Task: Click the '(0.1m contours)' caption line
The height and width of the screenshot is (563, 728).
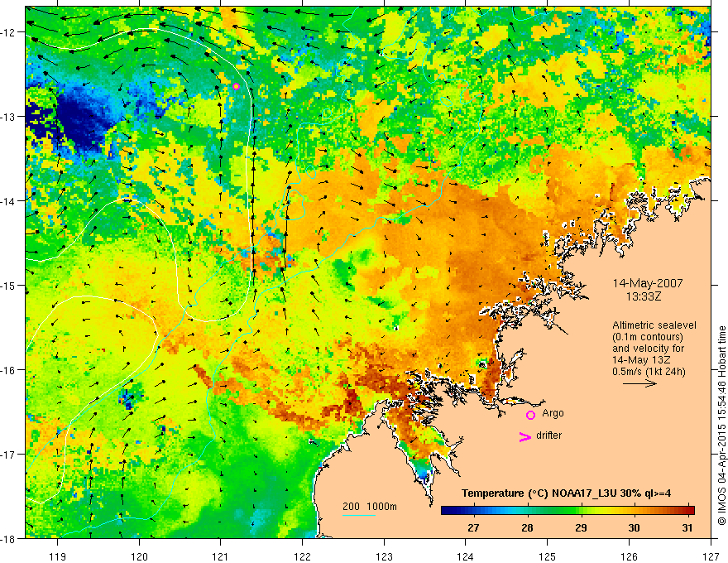Action: coord(648,337)
